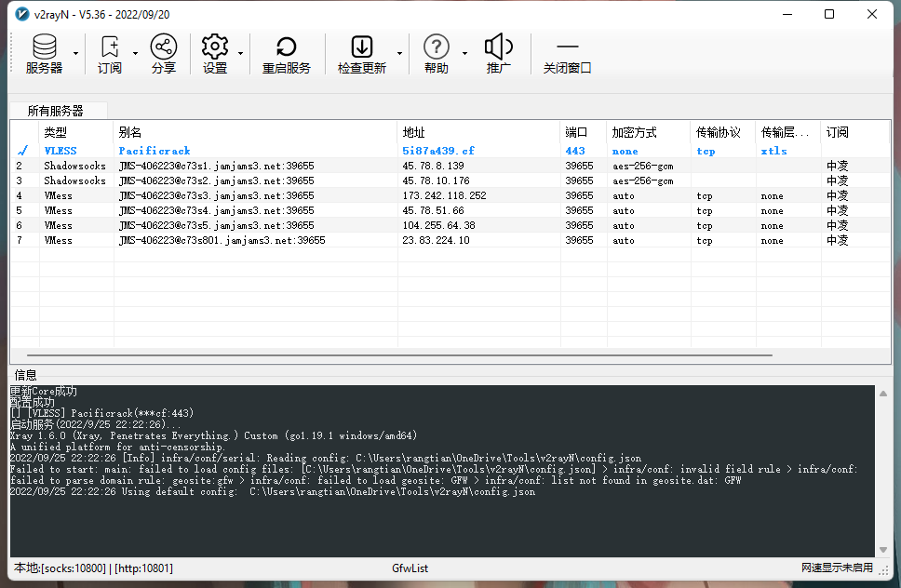Click address 45.78.10.176

pos(437,180)
